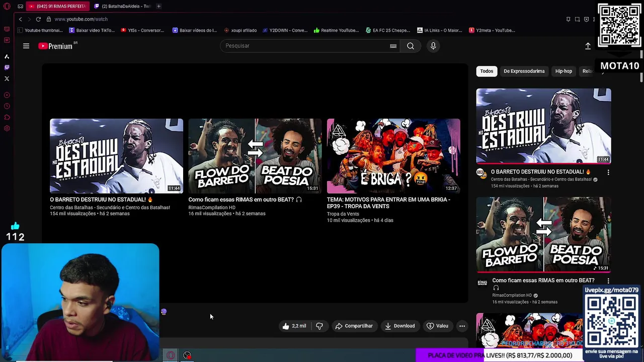Open IA Links bookmark
644x362 pixels.
click(x=439, y=30)
